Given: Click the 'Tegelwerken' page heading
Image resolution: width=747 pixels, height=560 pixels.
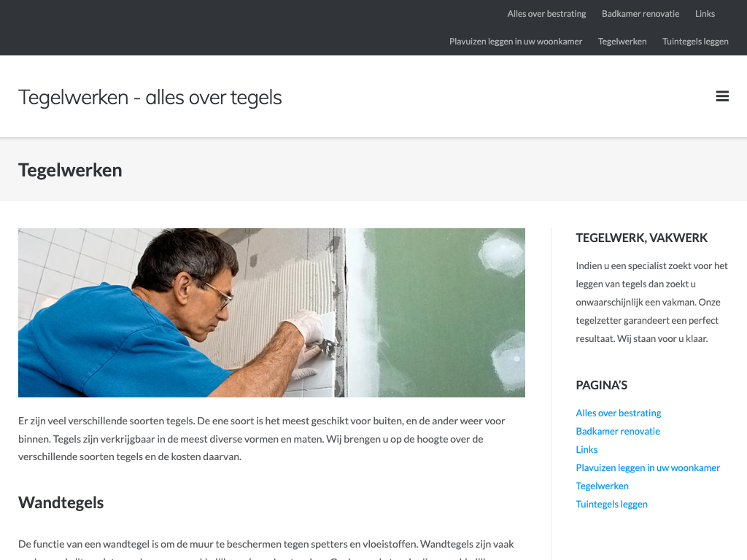Looking at the screenshot, I should coord(70,170).
